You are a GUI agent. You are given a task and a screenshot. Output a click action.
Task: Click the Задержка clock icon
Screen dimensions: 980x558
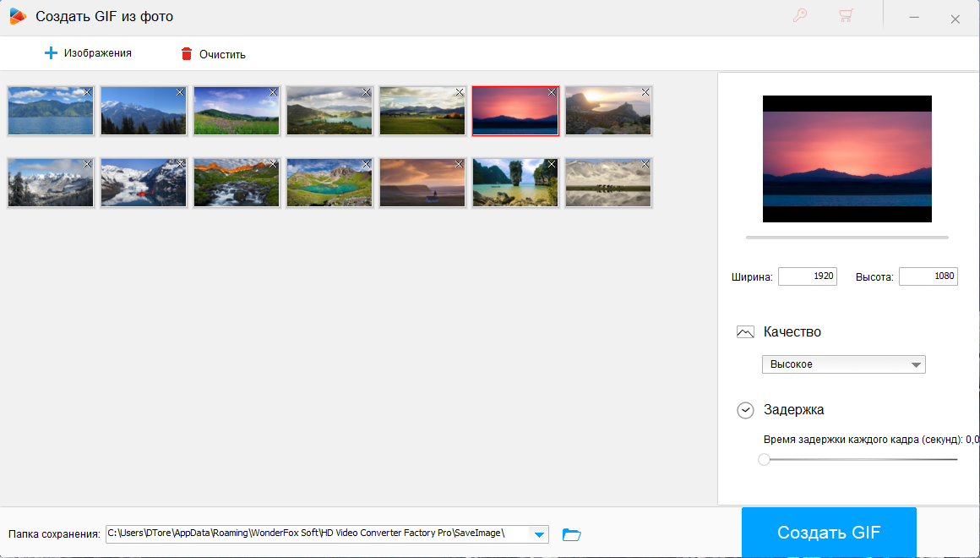745,410
